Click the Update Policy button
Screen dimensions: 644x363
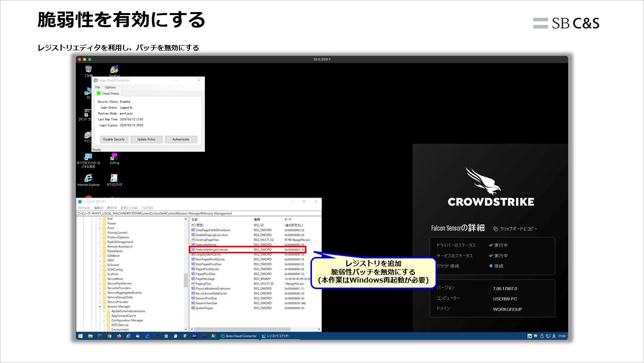[146, 139]
